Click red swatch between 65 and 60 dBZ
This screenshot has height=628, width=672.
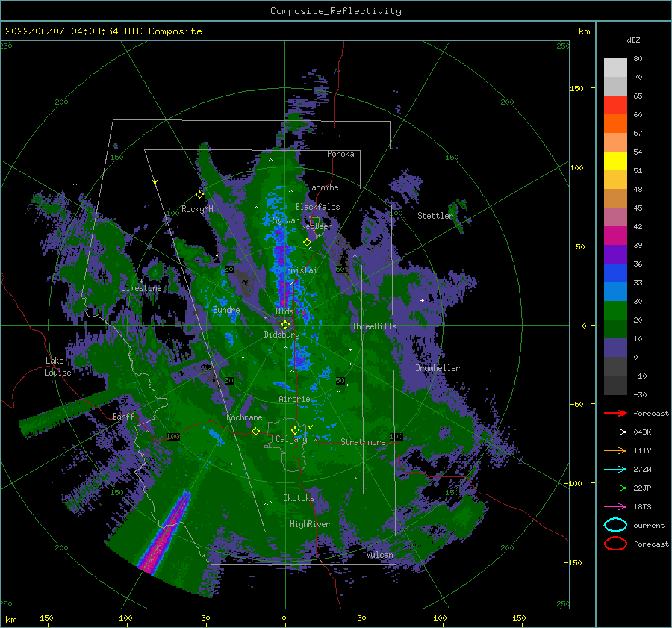coord(615,105)
